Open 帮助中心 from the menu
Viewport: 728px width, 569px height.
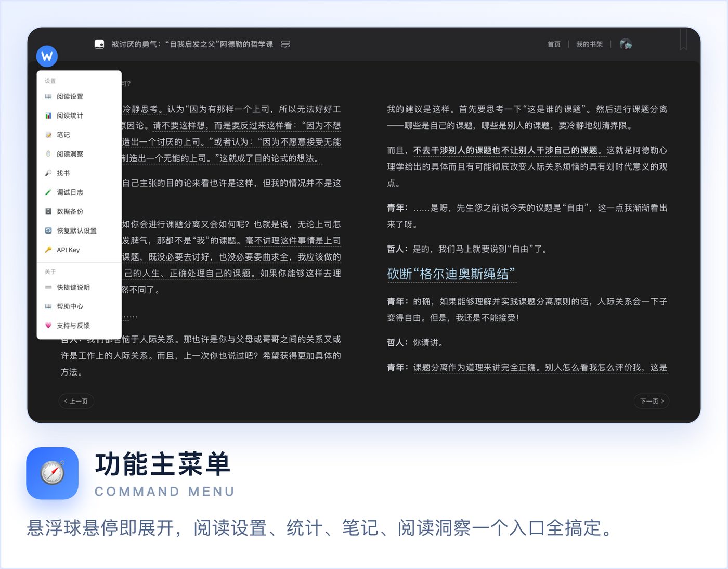(79, 306)
